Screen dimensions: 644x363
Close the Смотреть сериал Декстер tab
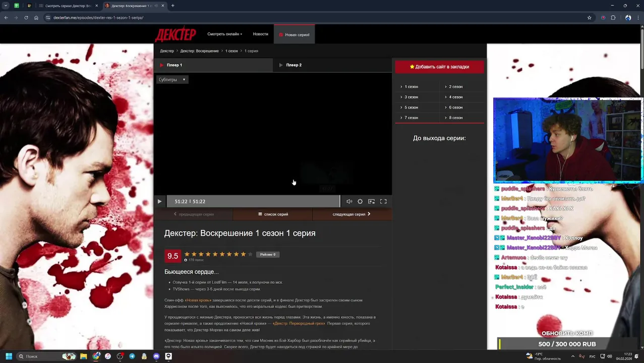[x=97, y=6]
